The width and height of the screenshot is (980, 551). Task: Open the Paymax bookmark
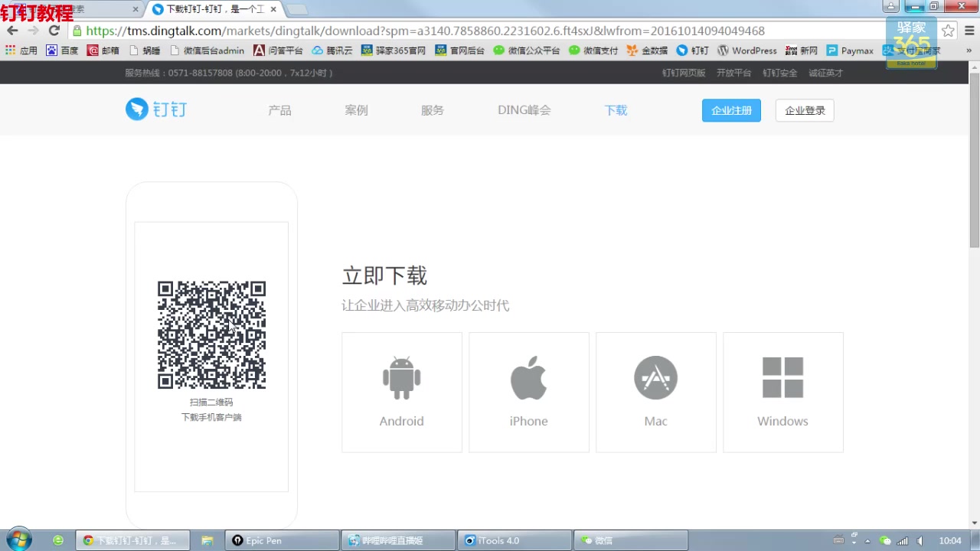click(850, 51)
